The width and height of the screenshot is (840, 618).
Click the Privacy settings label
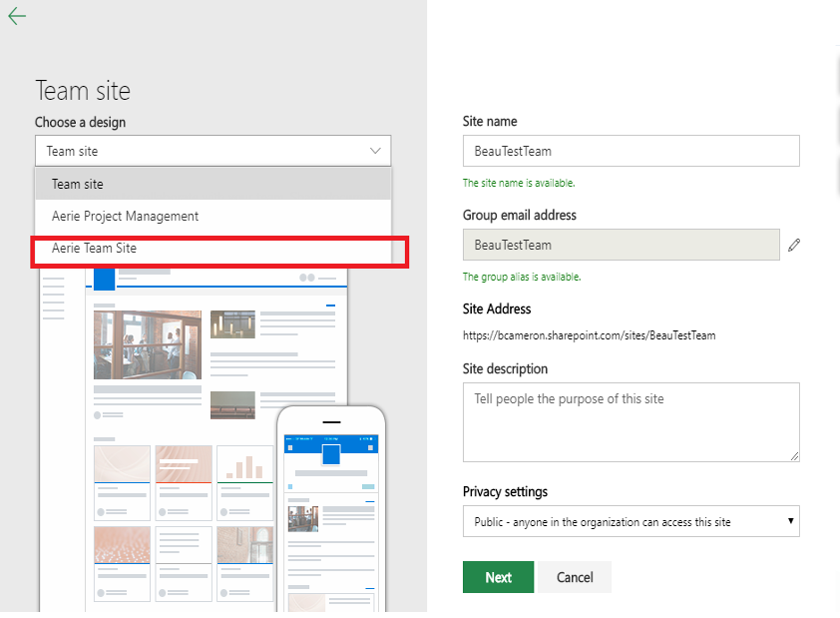coord(505,491)
